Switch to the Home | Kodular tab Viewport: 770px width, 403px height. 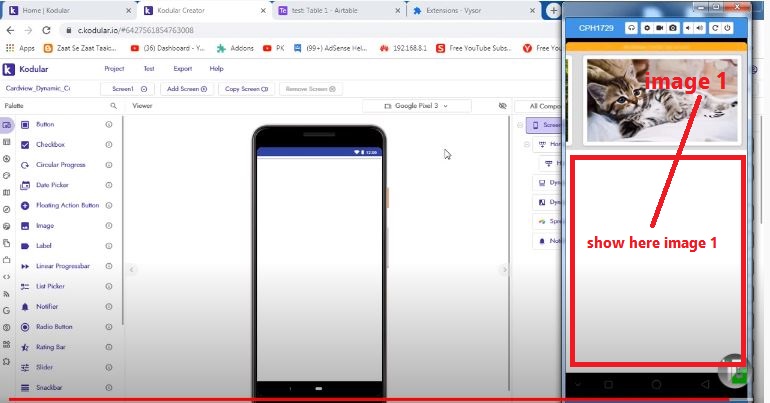tap(69, 10)
